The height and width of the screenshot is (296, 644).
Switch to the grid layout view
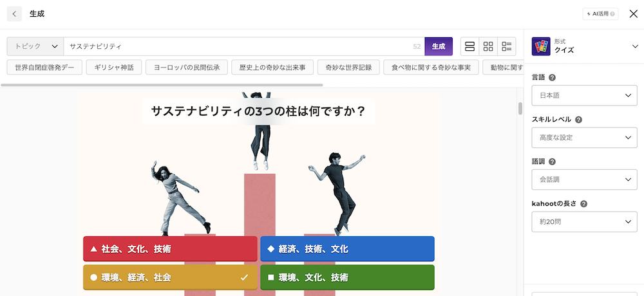(x=488, y=46)
